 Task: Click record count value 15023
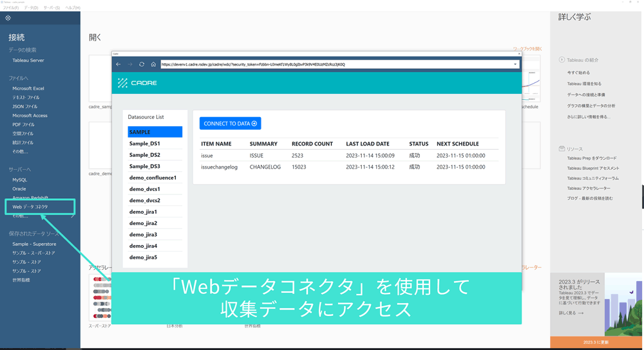click(299, 167)
